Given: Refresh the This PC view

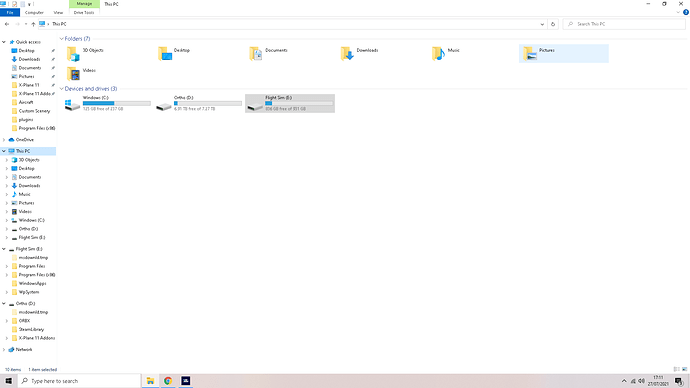Looking at the screenshot, I should [x=553, y=24].
